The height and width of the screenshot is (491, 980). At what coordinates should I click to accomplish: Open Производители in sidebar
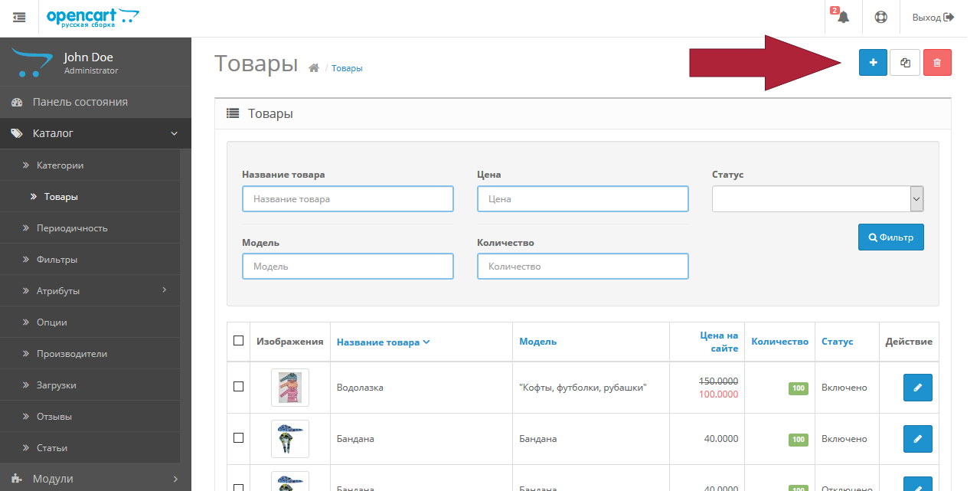[x=90, y=354]
